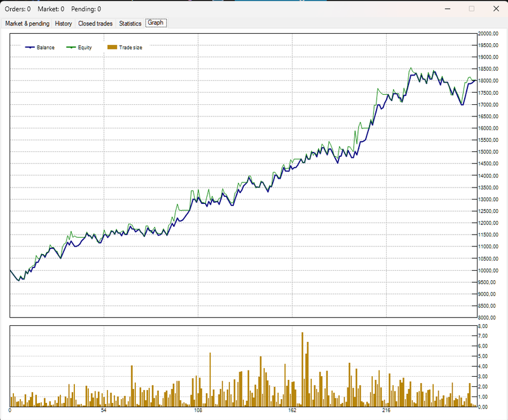Image resolution: width=508 pixels, height=420 pixels.
Task: Click the Orders: 0 title text
Action: [18, 9]
